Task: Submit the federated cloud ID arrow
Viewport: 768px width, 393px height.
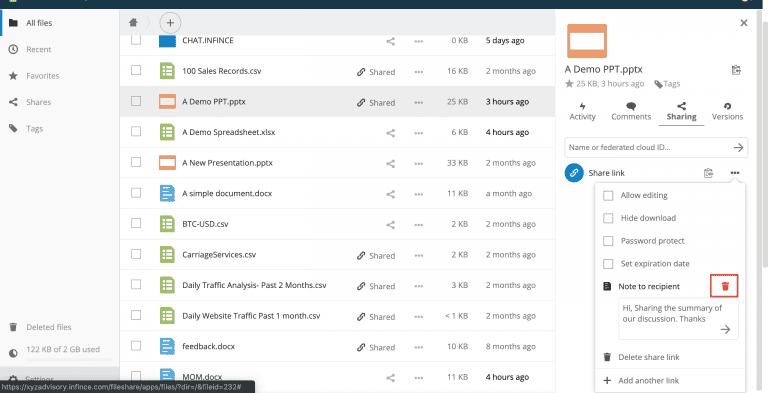Action: pyautogui.click(x=738, y=147)
